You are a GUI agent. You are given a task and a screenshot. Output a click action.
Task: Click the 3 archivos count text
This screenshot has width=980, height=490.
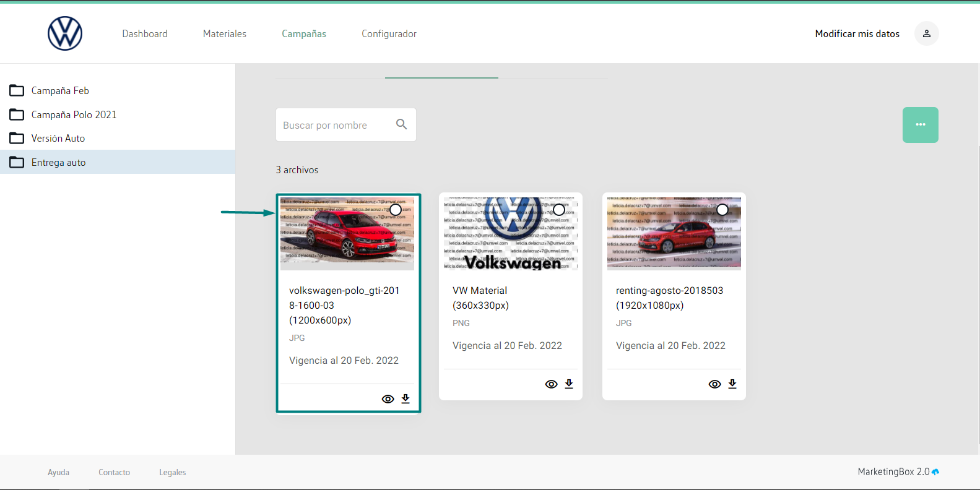(x=297, y=170)
